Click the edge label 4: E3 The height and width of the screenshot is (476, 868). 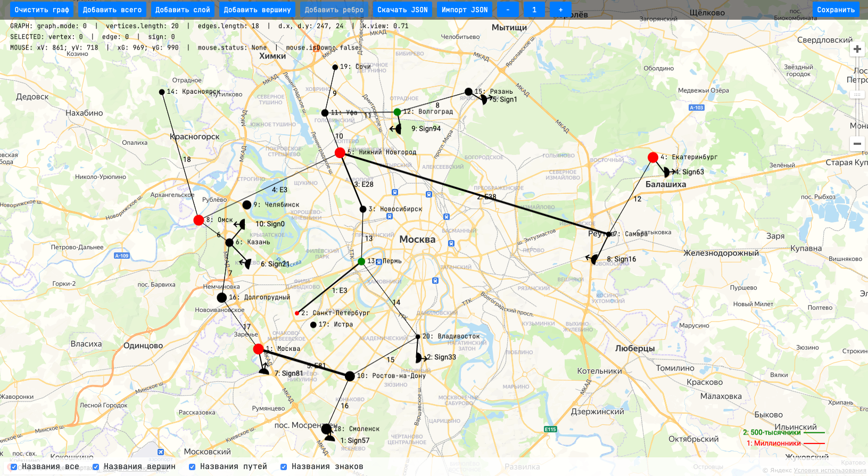click(x=279, y=190)
